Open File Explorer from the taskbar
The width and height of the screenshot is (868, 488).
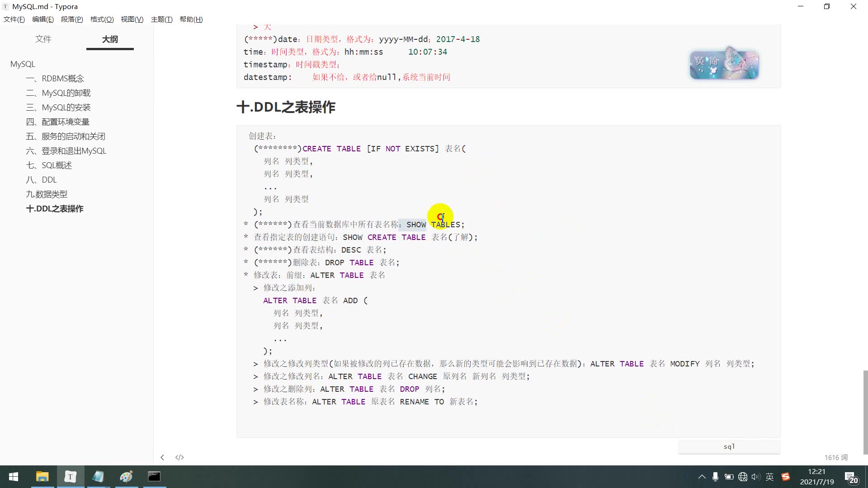pos(42,477)
